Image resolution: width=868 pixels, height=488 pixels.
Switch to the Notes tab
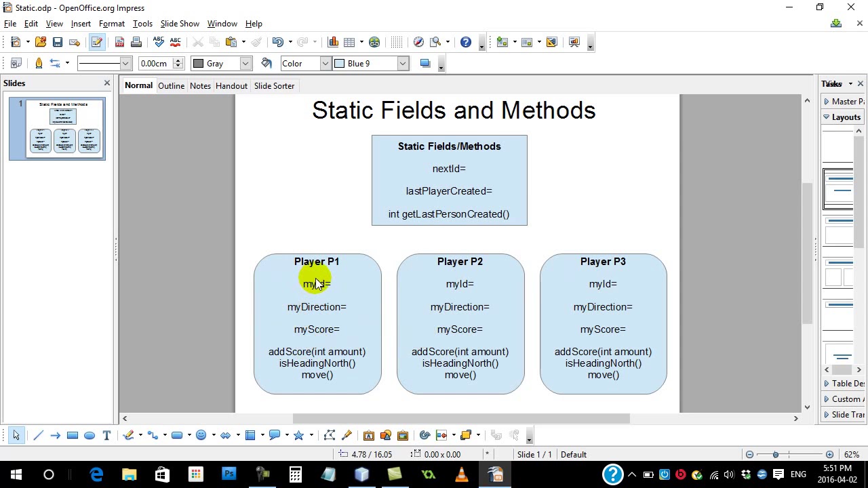tap(200, 86)
